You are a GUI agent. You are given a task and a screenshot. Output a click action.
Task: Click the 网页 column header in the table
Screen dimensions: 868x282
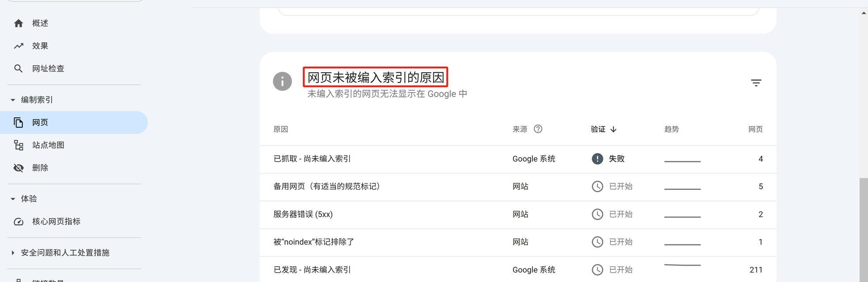click(x=756, y=129)
